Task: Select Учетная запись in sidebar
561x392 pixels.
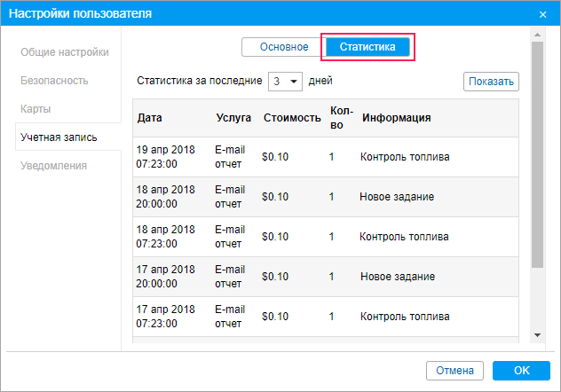Action: [x=59, y=137]
